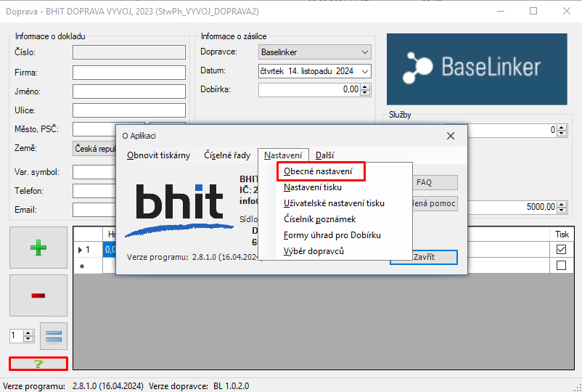Click the Firma input field
Image resolution: width=582 pixels, height=392 pixels.
pos(128,73)
